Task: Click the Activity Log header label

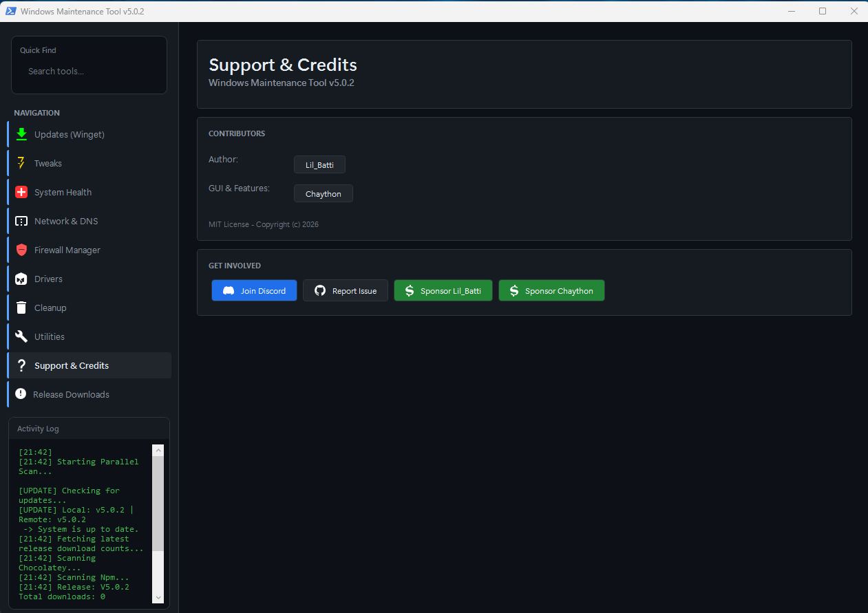Action: [38, 429]
